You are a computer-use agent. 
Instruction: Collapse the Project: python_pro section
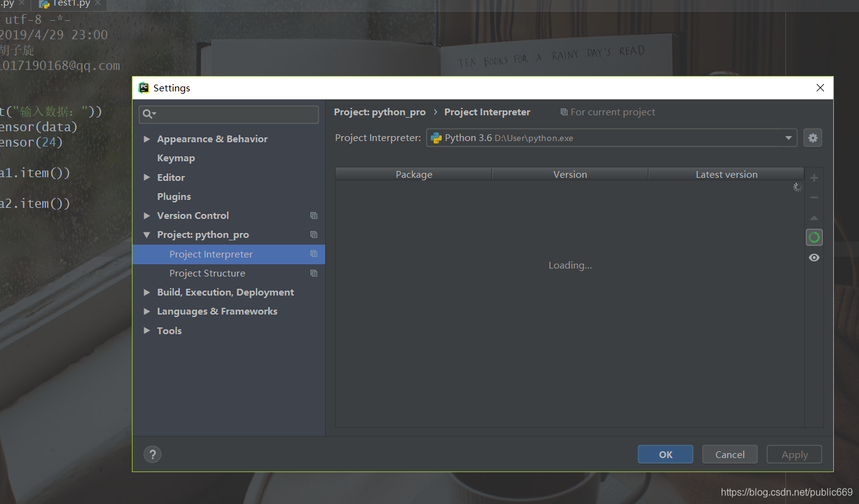(x=147, y=235)
